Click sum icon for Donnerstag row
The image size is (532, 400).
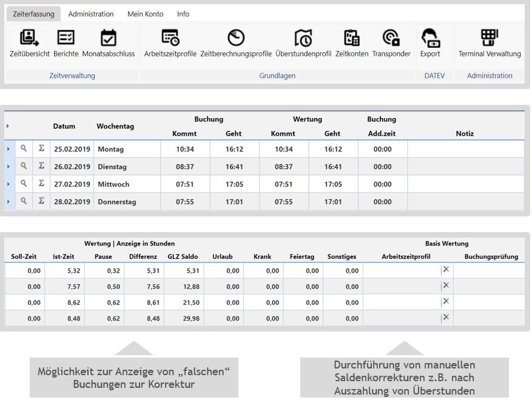pos(41,201)
